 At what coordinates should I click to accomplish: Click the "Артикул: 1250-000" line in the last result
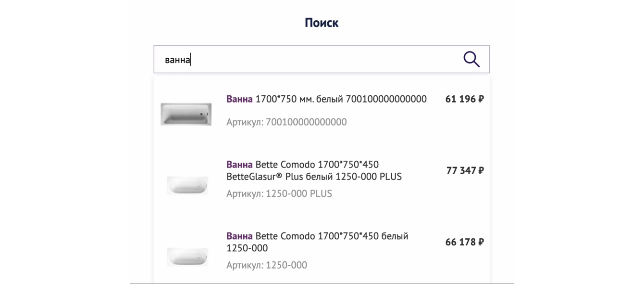click(x=267, y=265)
